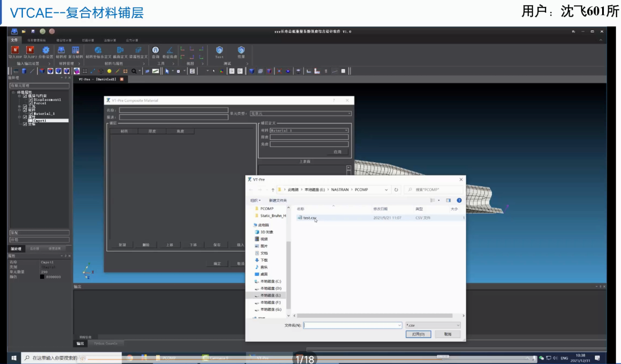621x364 pixels.
Task: Click the 查询 query info icon
Action: click(156, 50)
